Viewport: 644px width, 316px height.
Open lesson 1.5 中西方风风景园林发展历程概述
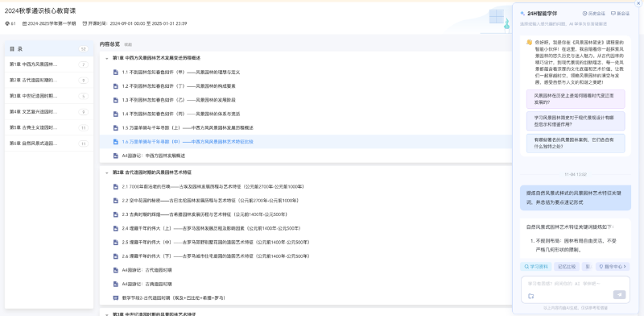click(188, 128)
